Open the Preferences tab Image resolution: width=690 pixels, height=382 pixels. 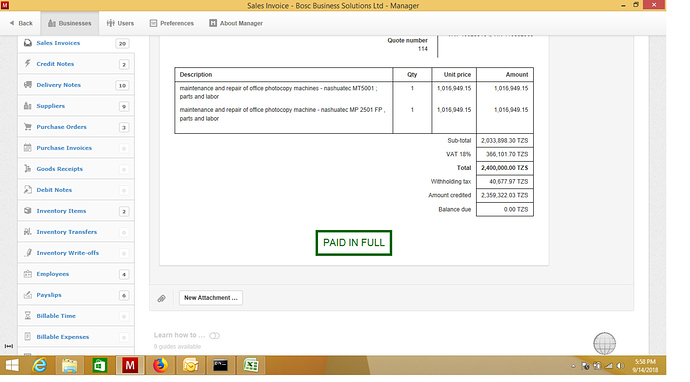tap(172, 23)
